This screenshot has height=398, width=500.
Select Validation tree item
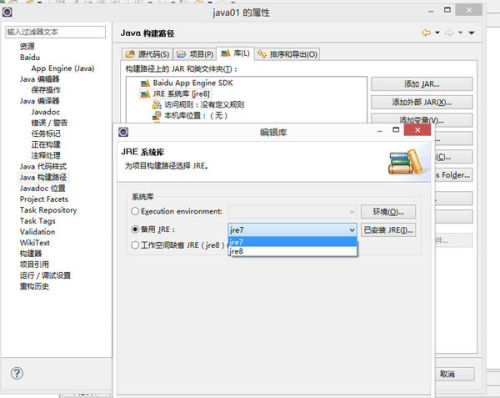pyautogui.click(x=37, y=232)
